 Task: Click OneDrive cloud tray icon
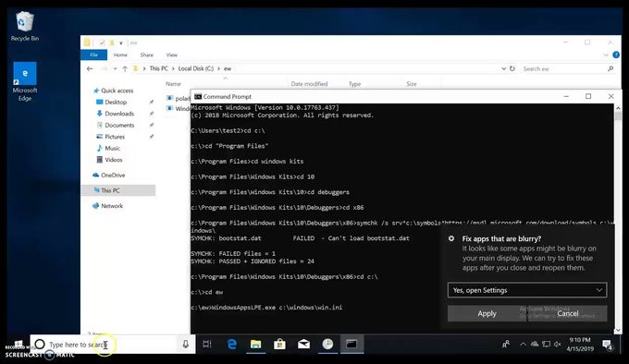[x=535, y=344]
